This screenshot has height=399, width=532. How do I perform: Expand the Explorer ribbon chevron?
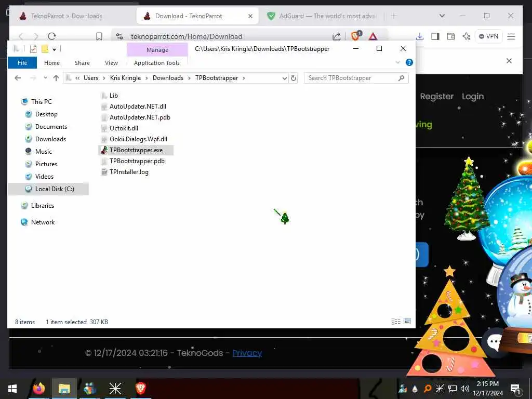[x=398, y=62]
